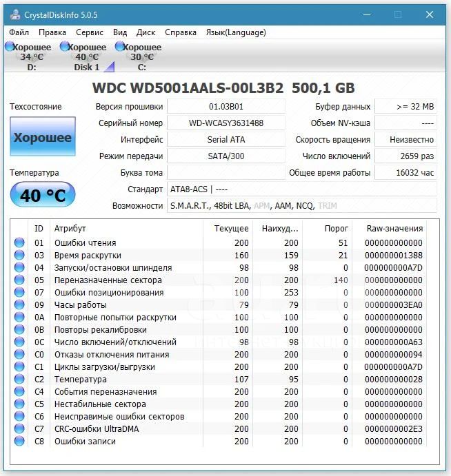
Task: Open the Диск menu
Action: tap(146, 32)
